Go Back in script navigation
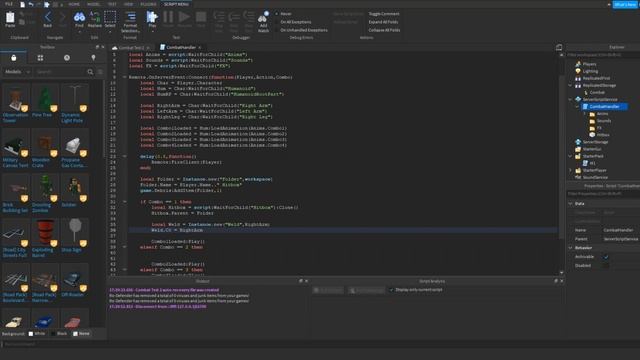This screenshot has height=360, width=640. click(47, 19)
